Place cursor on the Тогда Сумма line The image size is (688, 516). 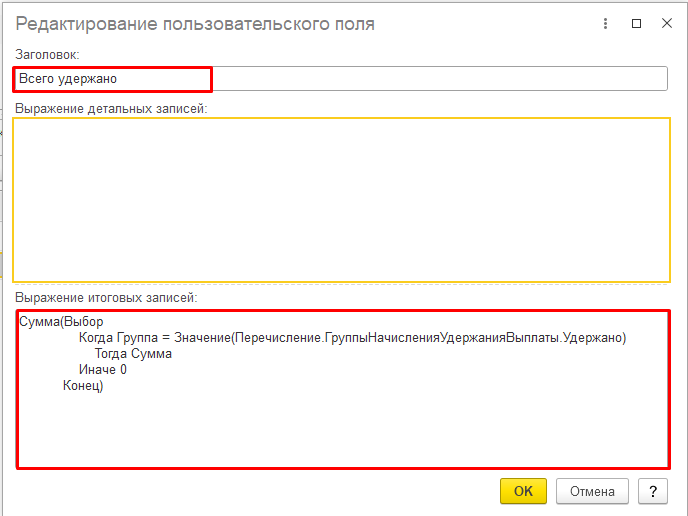point(133,354)
